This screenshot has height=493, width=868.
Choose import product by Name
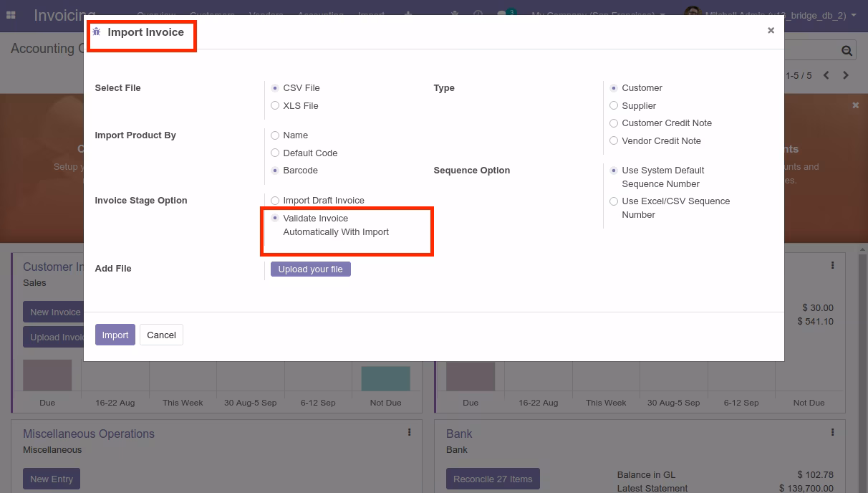275,135
